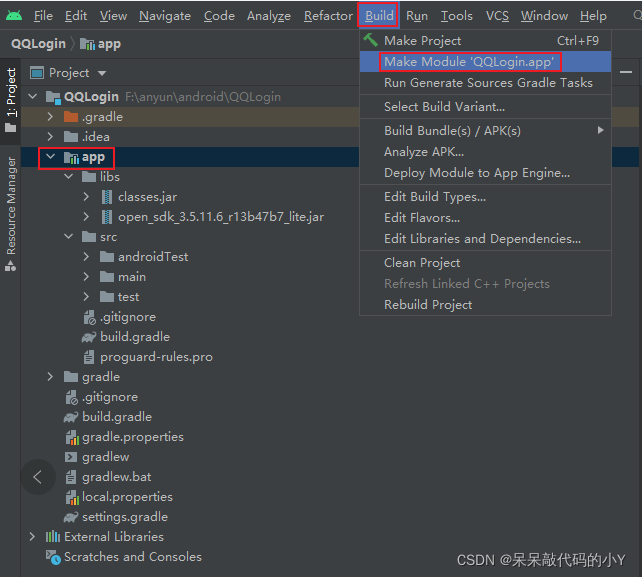
Task: Open the Refactor menu
Action: pyautogui.click(x=328, y=16)
